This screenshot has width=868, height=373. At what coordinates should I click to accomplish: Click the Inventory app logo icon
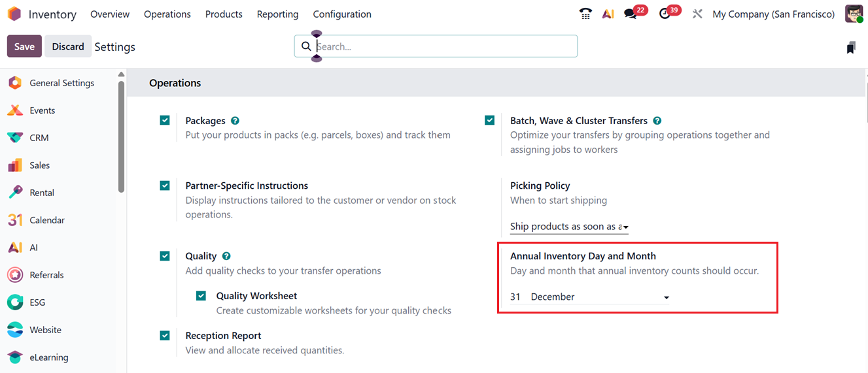point(14,14)
